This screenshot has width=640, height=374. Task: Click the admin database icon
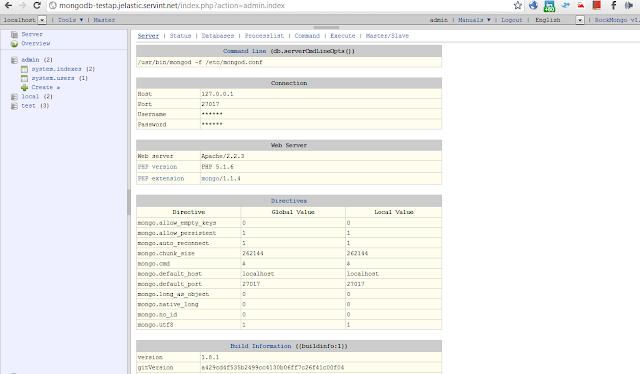[14, 60]
